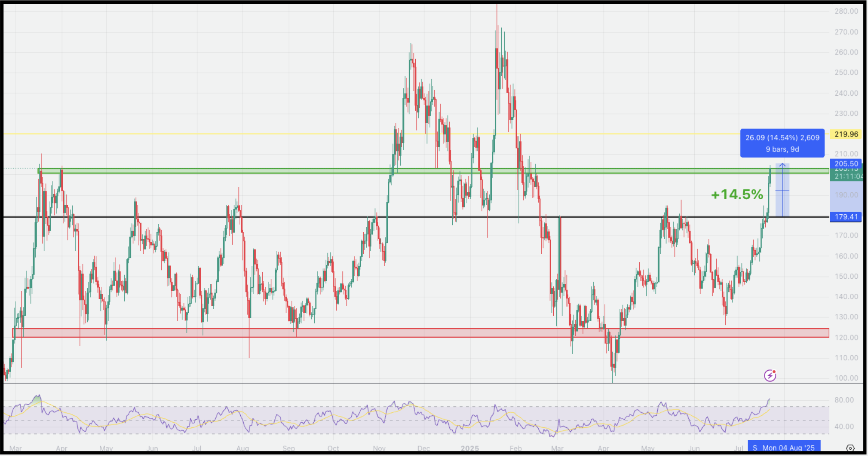Viewport: 868px width, 456px height.
Task: Click the Nov label on time axis
Action: click(x=379, y=449)
